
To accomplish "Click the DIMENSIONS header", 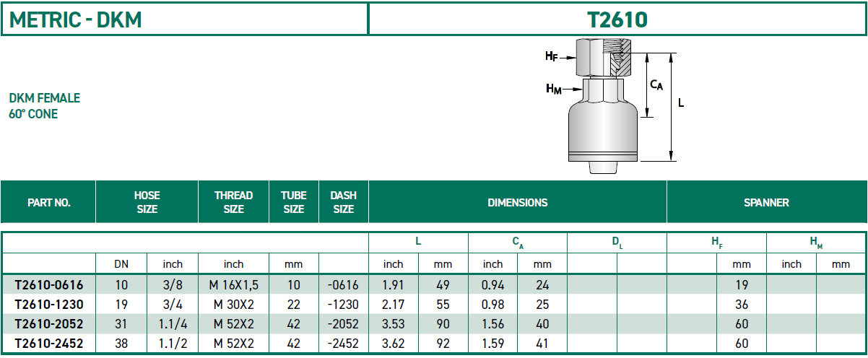I will (x=517, y=203).
